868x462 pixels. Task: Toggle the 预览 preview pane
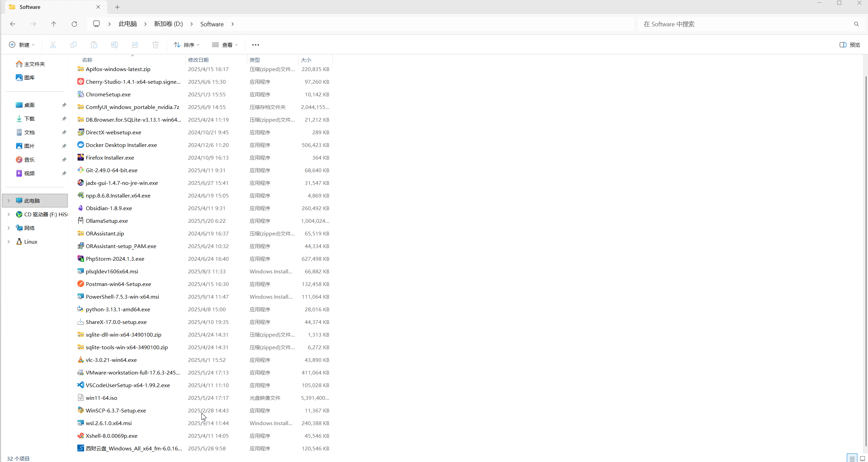[850, 45]
